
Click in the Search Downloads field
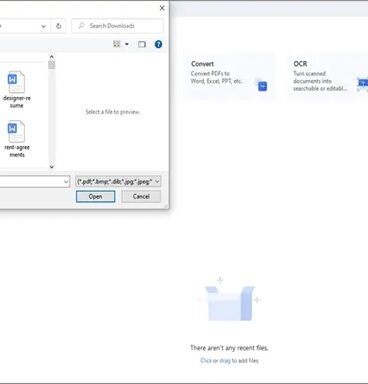click(117, 26)
